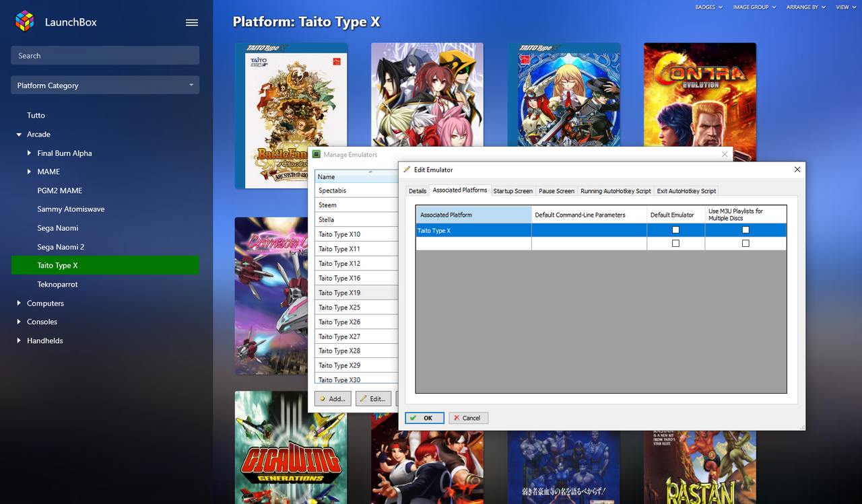Select Spectabis in emulator list
862x504 pixels.
[x=356, y=190]
